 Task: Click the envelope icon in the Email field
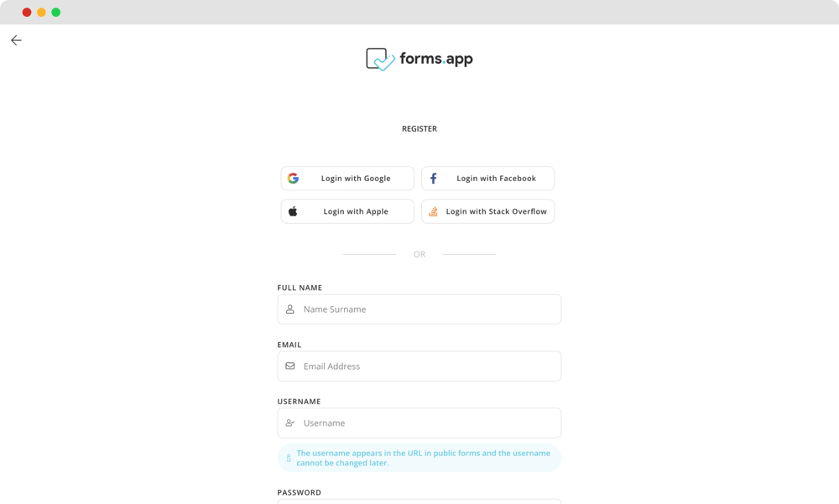pyautogui.click(x=290, y=366)
